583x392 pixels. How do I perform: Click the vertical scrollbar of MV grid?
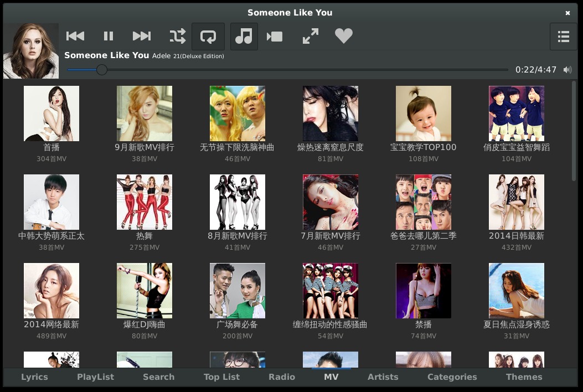[x=574, y=131]
